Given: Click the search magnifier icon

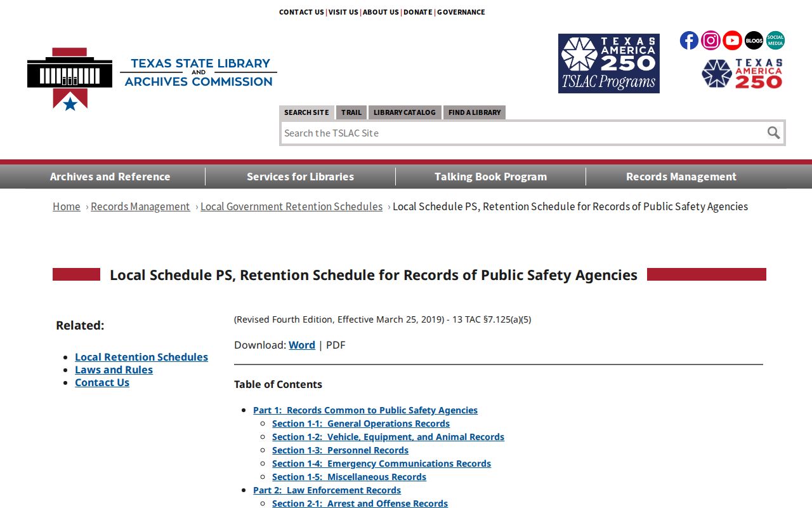Looking at the screenshot, I should pyautogui.click(x=773, y=133).
